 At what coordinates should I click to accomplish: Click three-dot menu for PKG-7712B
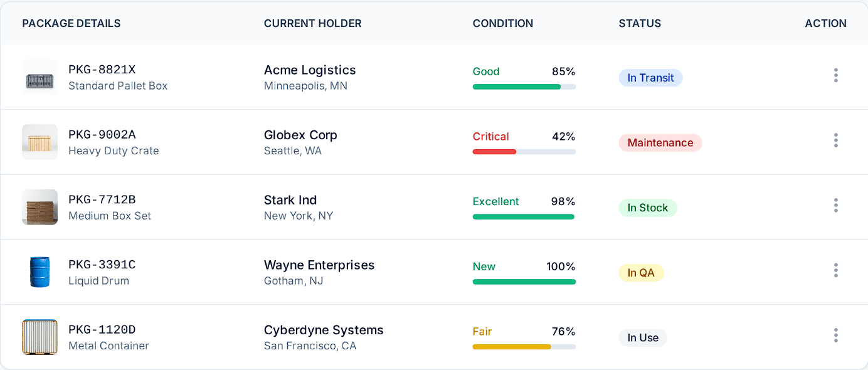pyautogui.click(x=835, y=206)
